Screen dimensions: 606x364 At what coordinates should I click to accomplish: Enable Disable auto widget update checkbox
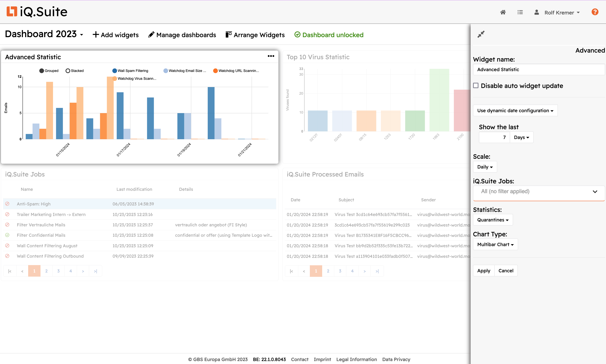pos(476,85)
